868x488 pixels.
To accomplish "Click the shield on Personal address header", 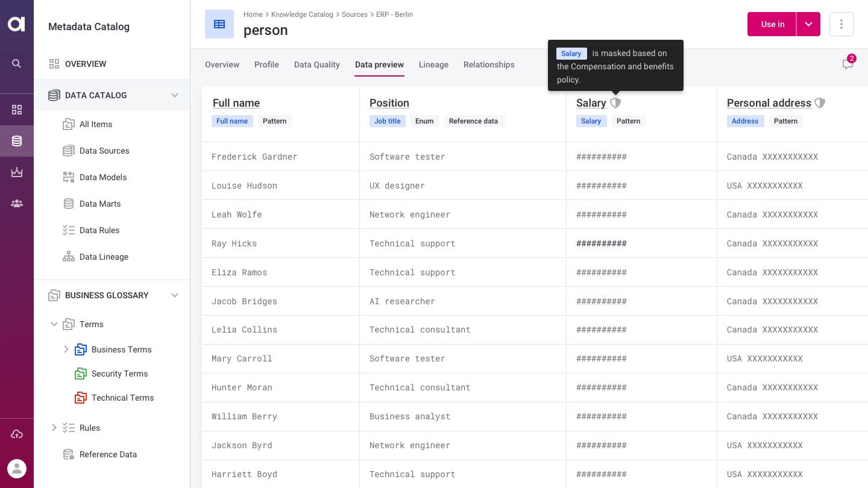I will 820,102.
